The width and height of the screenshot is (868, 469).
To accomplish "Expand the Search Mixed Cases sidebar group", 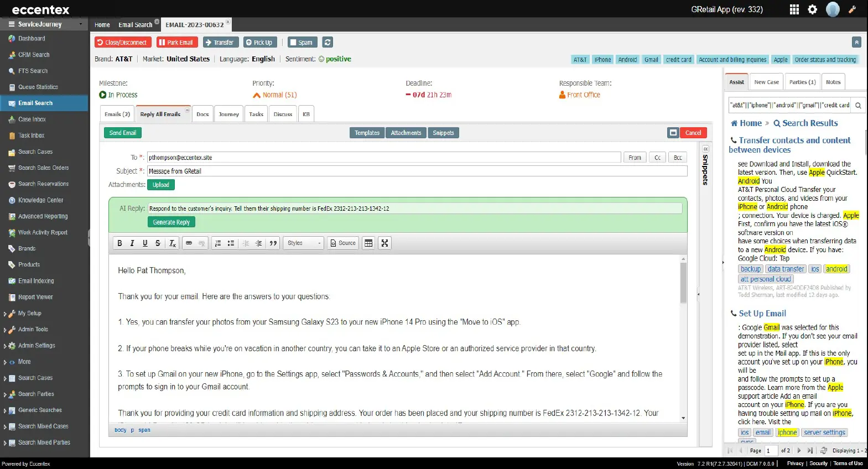I will pyautogui.click(x=5, y=427).
